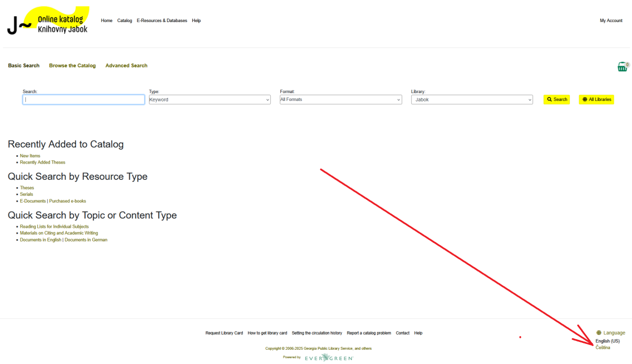The image size is (632, 364).
Task: Switch language to Čeština
Action: (x=603, y=348)
